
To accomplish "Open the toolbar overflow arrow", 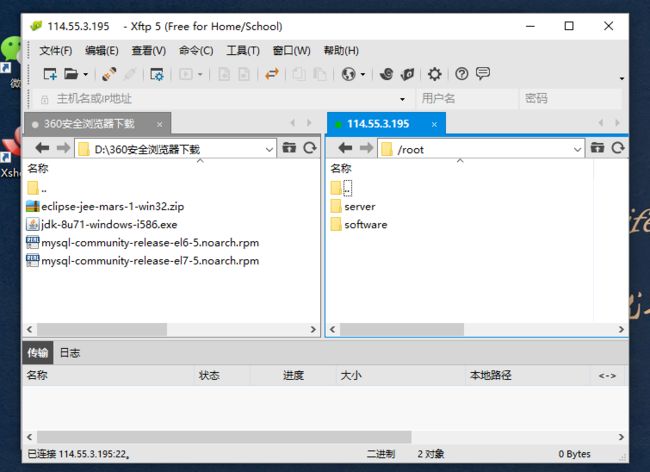I will click(621, 78).
